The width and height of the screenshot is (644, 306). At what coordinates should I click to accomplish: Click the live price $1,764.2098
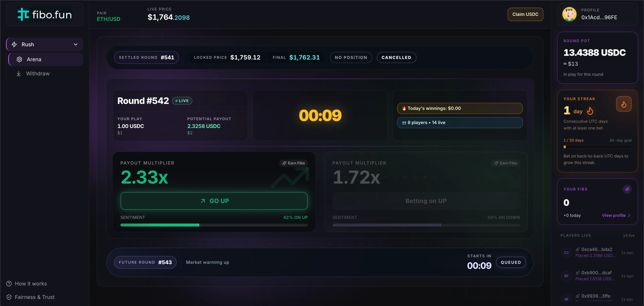click(168, 17)
